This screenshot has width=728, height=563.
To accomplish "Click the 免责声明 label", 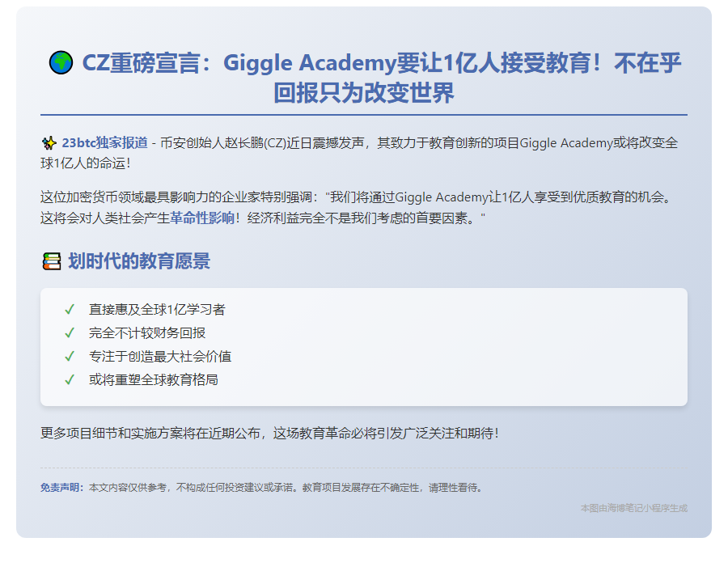I will pyautogui.click(x=61, y=487).
